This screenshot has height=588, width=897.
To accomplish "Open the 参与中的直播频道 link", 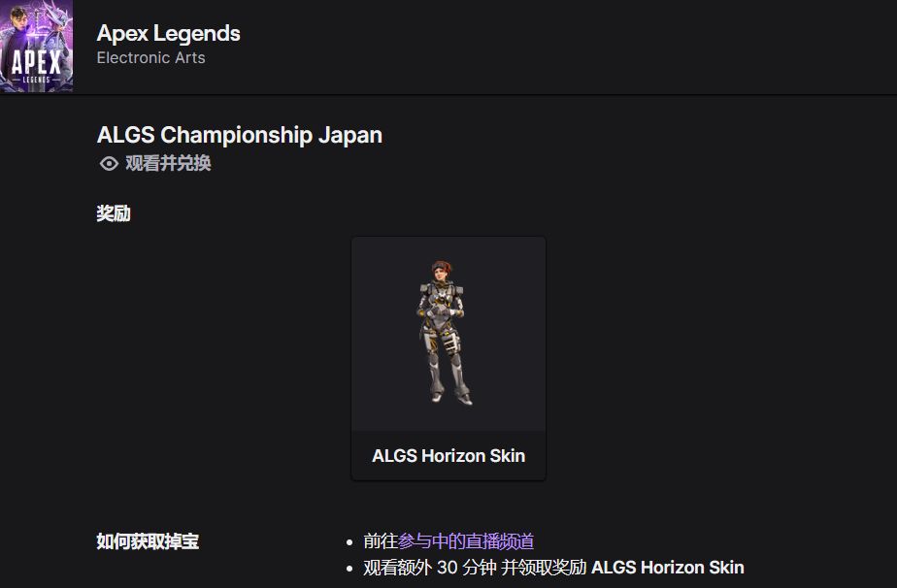I will click(x=466, y=541).
